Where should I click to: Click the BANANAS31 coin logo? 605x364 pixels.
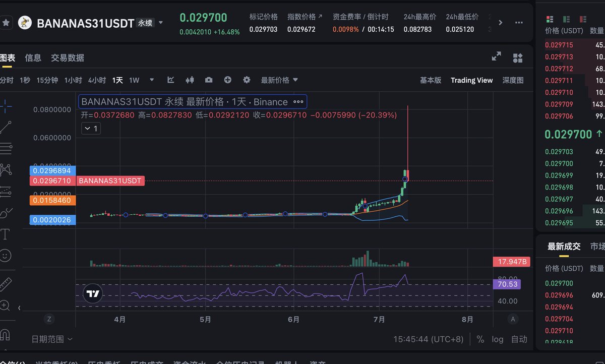coord(25,23)
